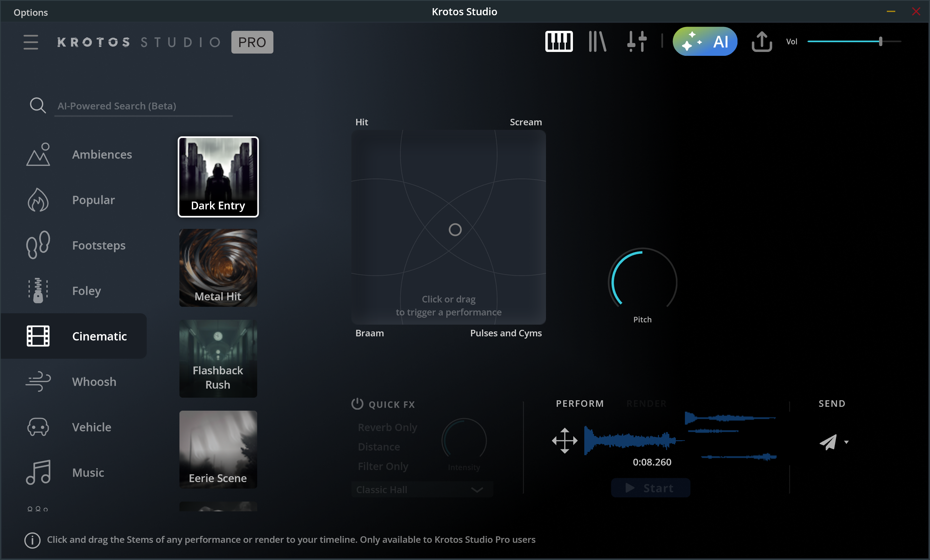930x560 pixels.
Task: Switch to the PERFORM tab
Action: (x=579, y=404)
